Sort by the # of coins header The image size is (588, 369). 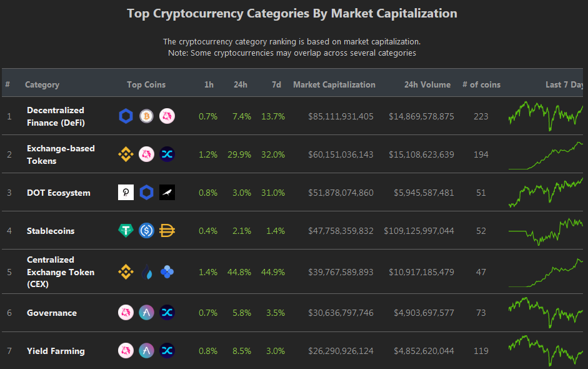coord(482,84)
